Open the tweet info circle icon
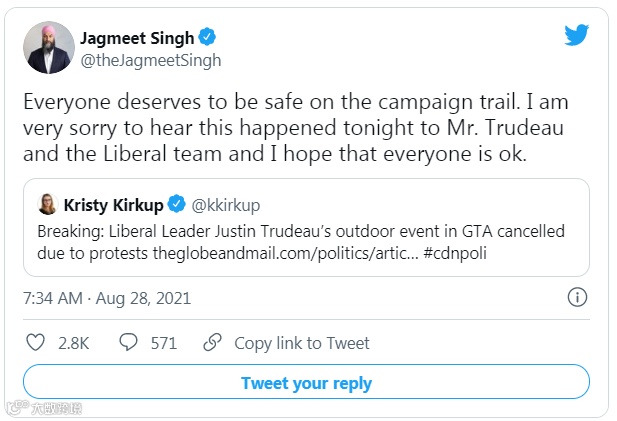Screen dimensions: 617x421 coord(577,298)
